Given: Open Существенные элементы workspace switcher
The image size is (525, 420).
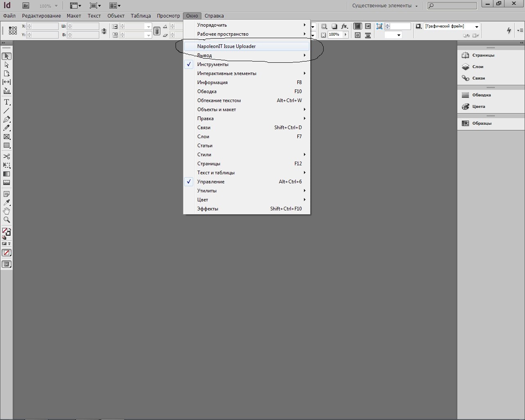Looking at the screenshot, I should [x=385, y=6].
